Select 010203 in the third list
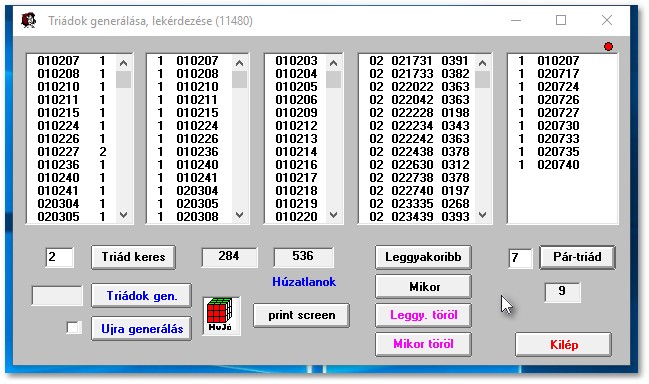Image resolution: width=649 pixels, height=384 pixels. tap(296, 61)
